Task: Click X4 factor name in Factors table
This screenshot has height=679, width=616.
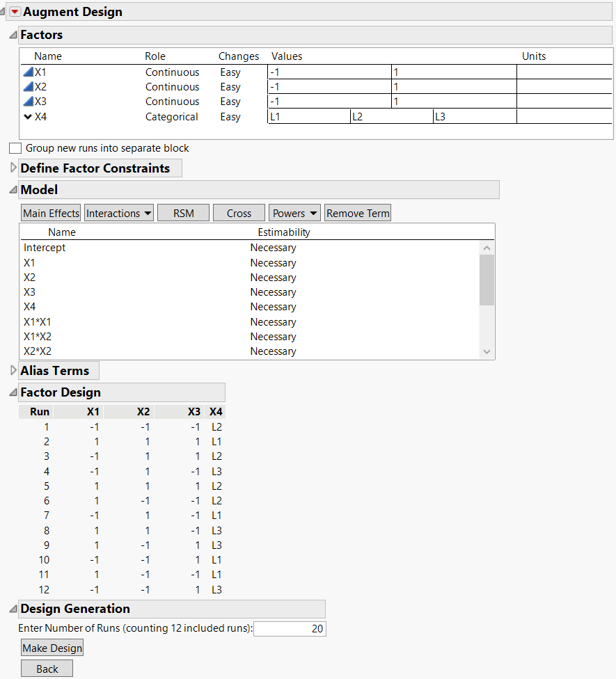Action: (40, 116)
